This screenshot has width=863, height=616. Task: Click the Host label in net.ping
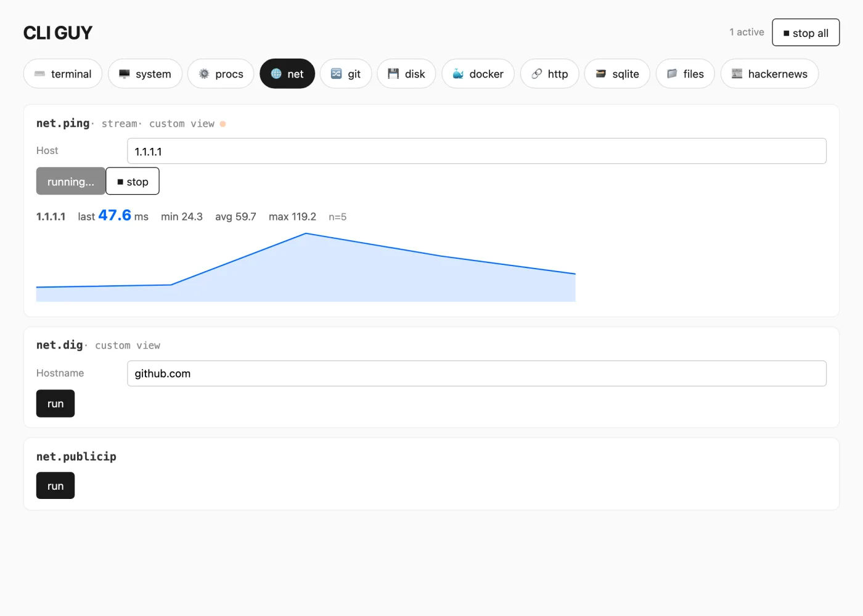point(47,150)
